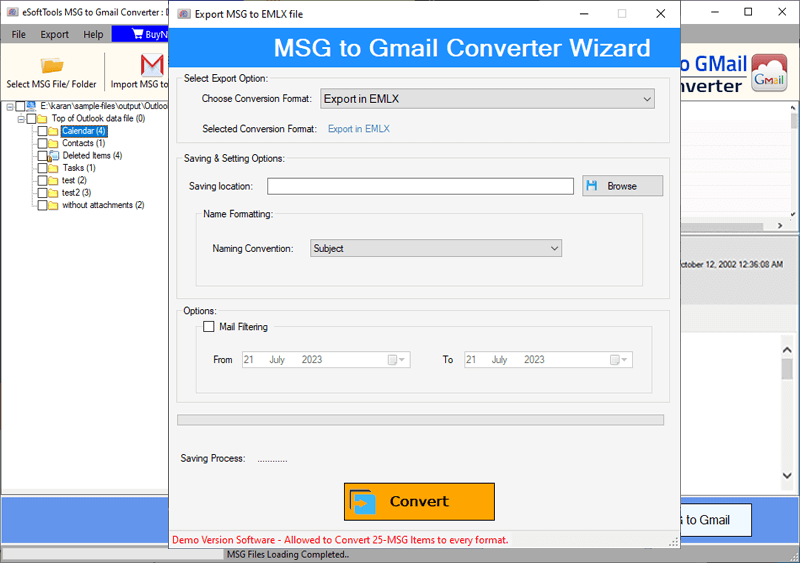This screenshot has width=800, height=563.
Task: Open the Naming Convention dropdown
Action: 436,249
